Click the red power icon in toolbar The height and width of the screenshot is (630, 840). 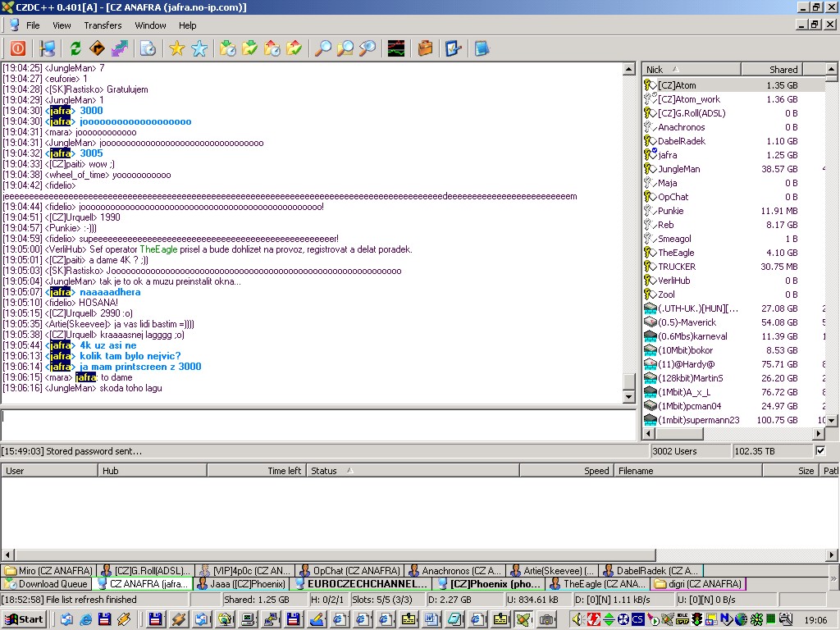point(17,48)
